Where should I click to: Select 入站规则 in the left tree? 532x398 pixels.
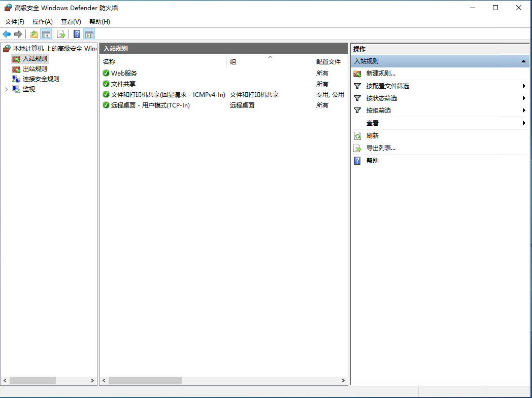pyautogui.click(x=35, y=59)
